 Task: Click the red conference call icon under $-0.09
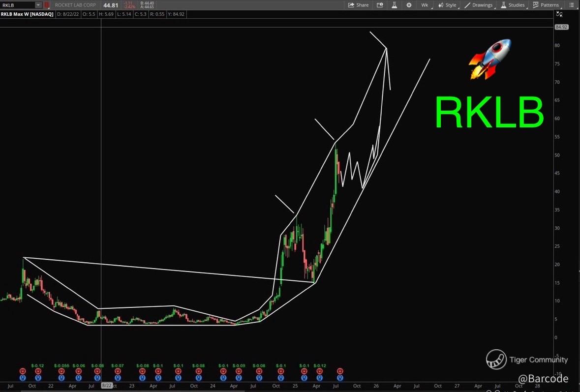click(x=239, y=371)
